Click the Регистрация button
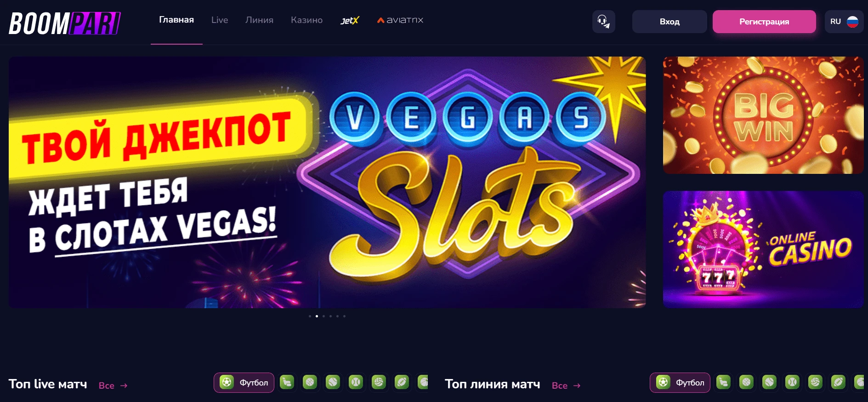The height and width of the screenshot is (402, 868). 764,22
